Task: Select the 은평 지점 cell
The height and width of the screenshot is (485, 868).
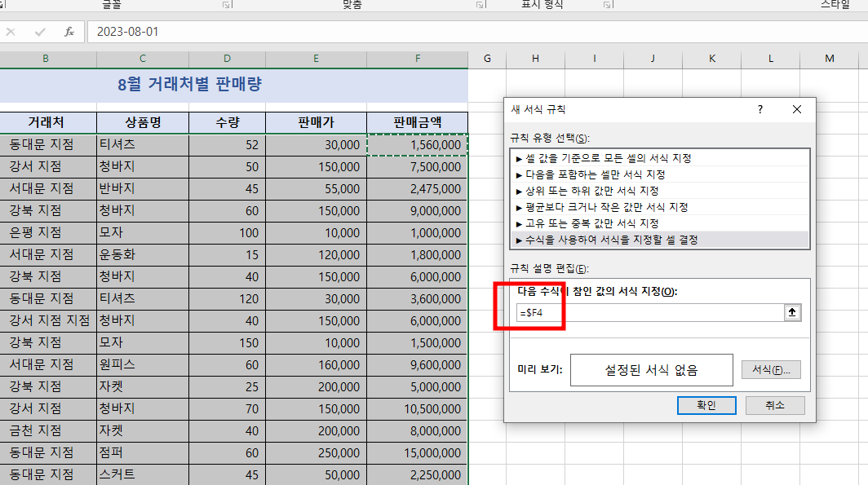Action: click(x=48, y=233)
